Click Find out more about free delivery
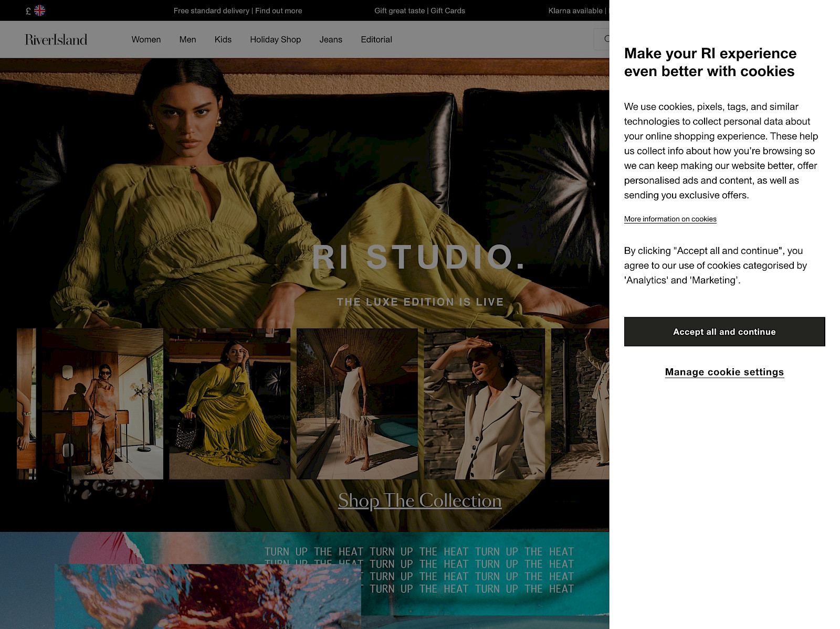This screenshot has width=840, height=629. coord(279,10)
